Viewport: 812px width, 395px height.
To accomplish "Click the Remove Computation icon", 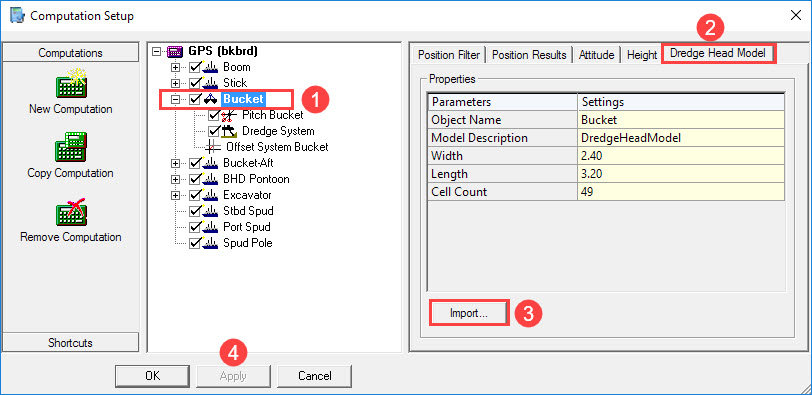I will click(71, 212).
